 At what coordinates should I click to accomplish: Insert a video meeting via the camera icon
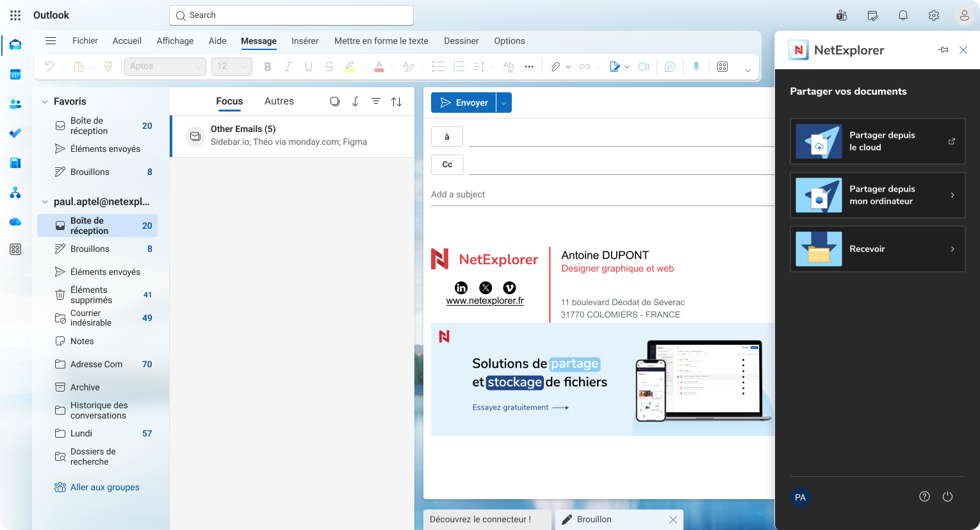click(x=644, y=66)
